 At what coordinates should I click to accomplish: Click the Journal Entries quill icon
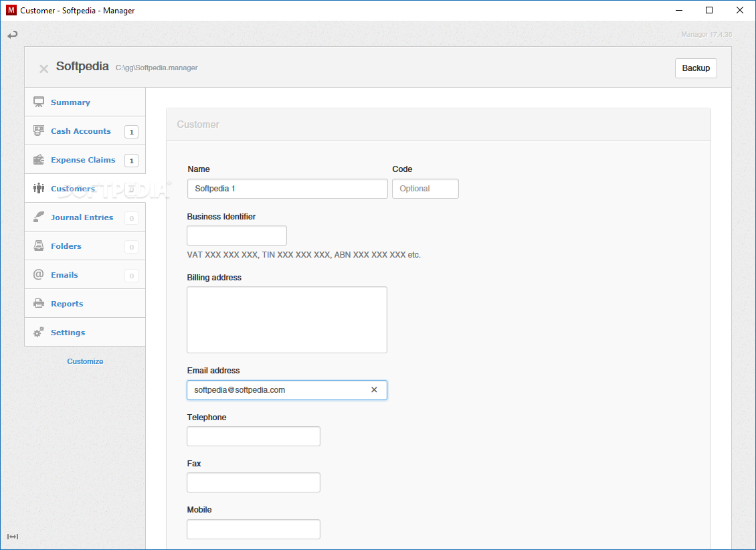click(x=39, y=217)
